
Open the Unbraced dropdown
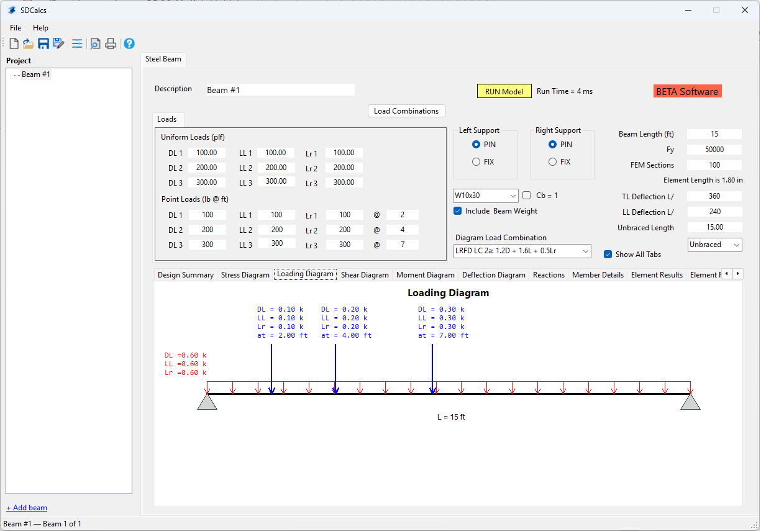(x=715, y=245)
